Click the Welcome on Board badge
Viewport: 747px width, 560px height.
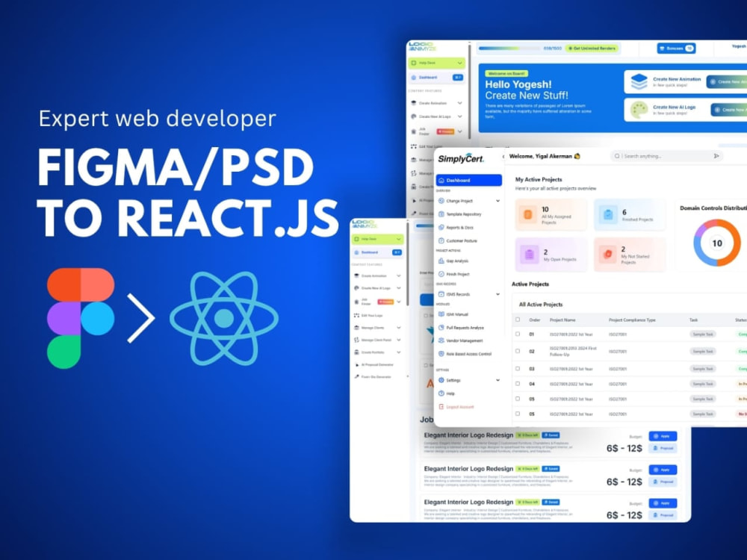pos(506,74)
